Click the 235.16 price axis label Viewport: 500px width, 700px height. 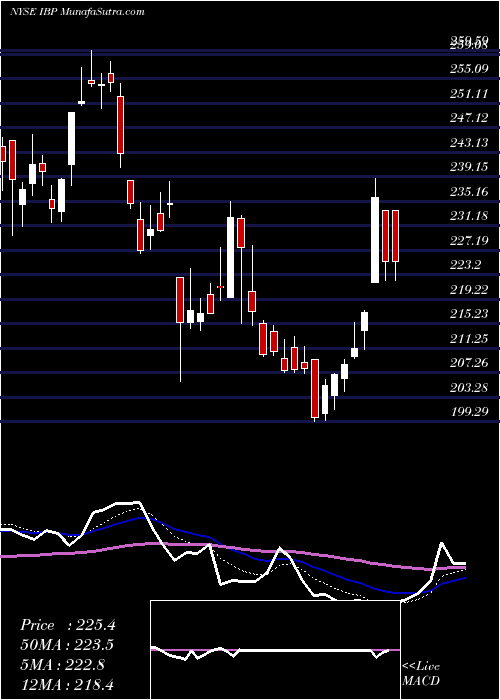[471, 192]
